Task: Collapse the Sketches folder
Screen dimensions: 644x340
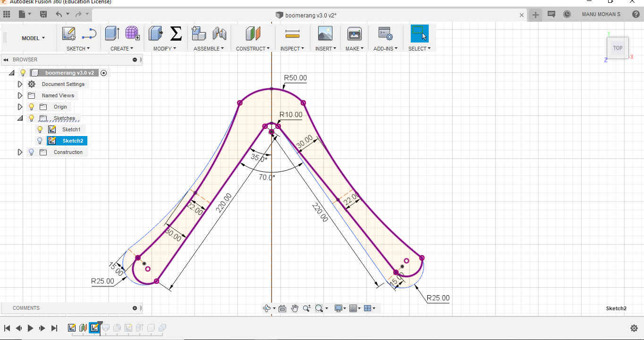Action: (x=20, y=119)
